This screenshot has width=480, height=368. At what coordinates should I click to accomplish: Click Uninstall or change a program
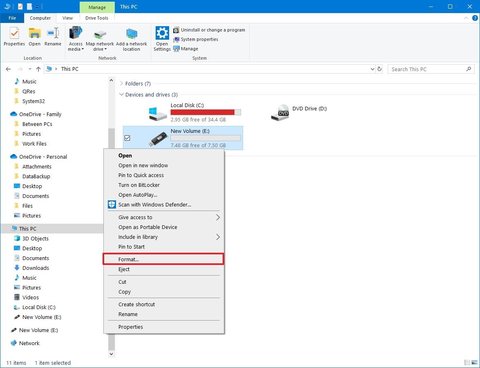209,30
